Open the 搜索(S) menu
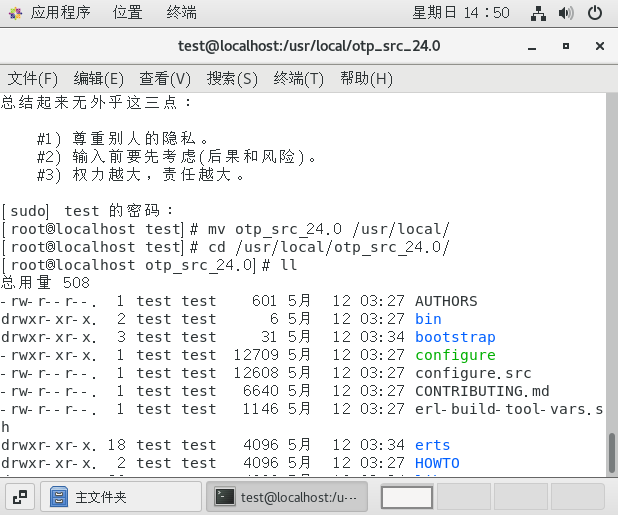Image resolution: width=618 pixels, height=515 pixels. coord(232,78)
